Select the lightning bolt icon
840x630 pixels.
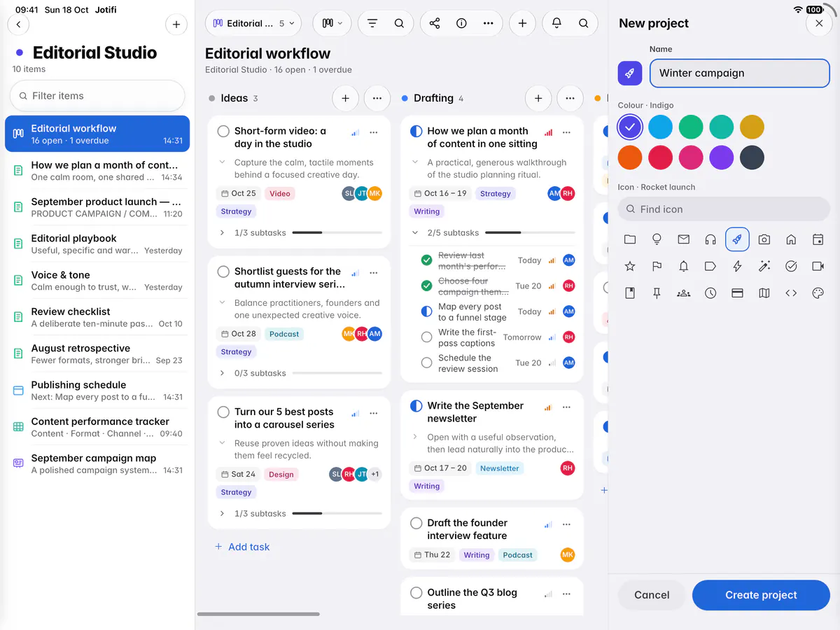coord(737,266)
